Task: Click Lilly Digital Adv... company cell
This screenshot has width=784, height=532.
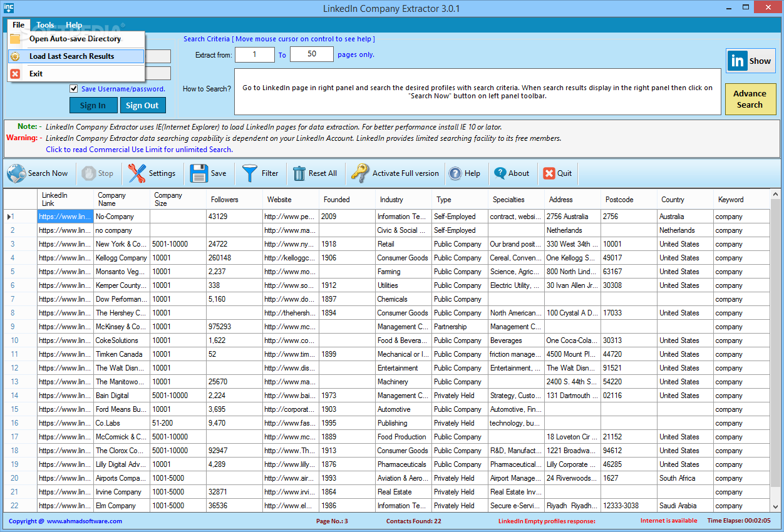Action: click(x=122, y=464)
